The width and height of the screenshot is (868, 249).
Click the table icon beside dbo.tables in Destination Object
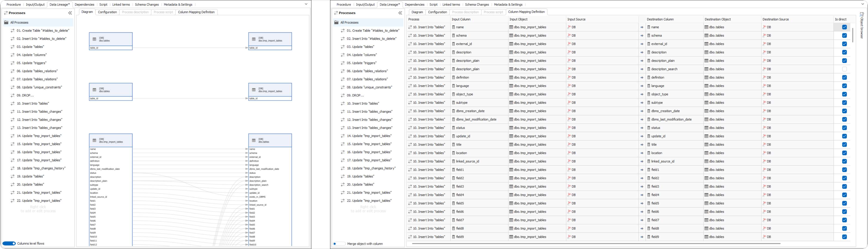tap(706, 27)
